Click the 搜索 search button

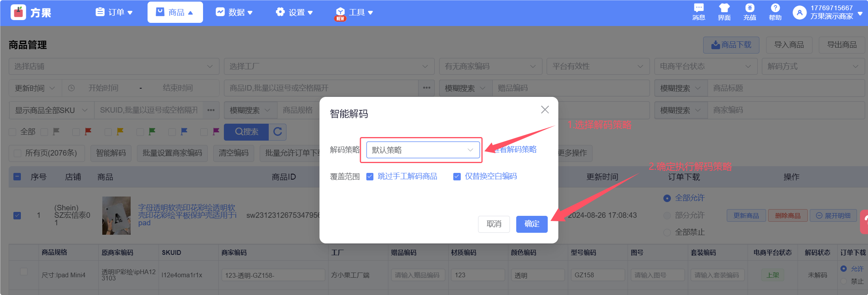(247, 132)
